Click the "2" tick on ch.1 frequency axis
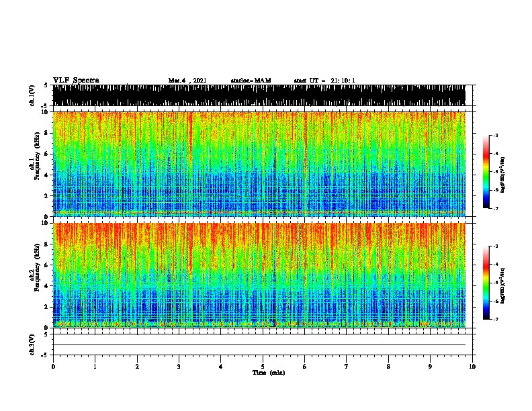This screenshot has height=411, width=532. (46, 195)
